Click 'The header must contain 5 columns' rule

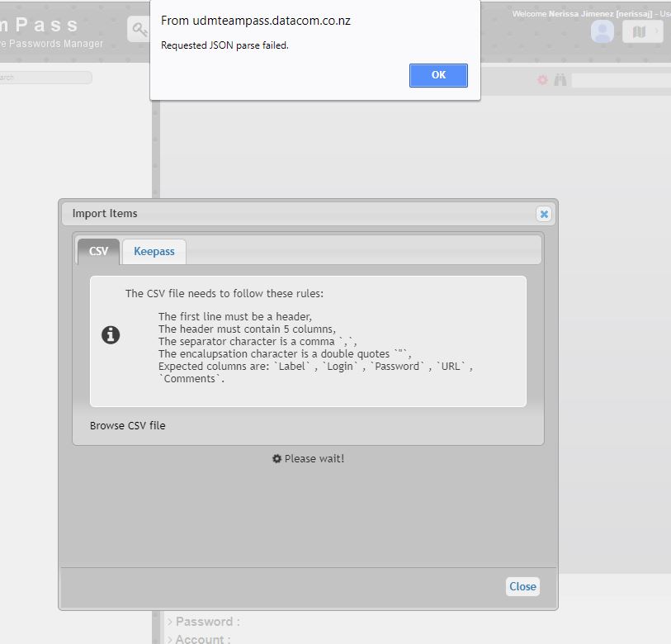[247, 329]
